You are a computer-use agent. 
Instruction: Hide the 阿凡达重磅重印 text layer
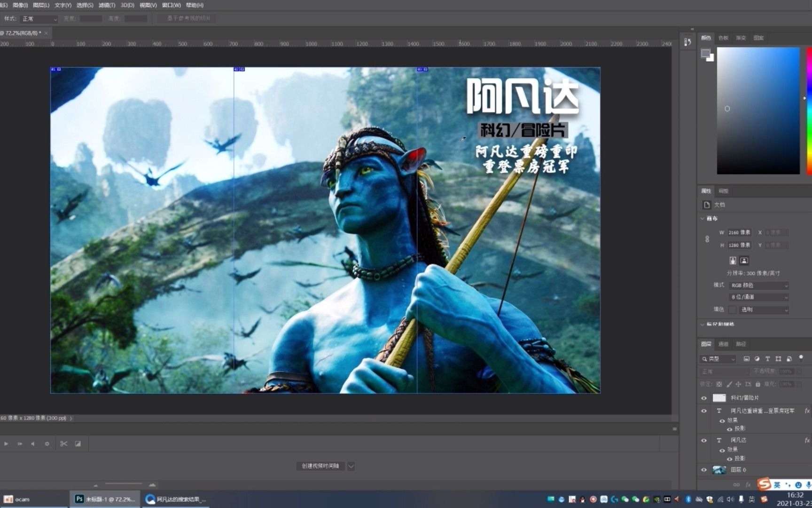(x=704, y=411)
